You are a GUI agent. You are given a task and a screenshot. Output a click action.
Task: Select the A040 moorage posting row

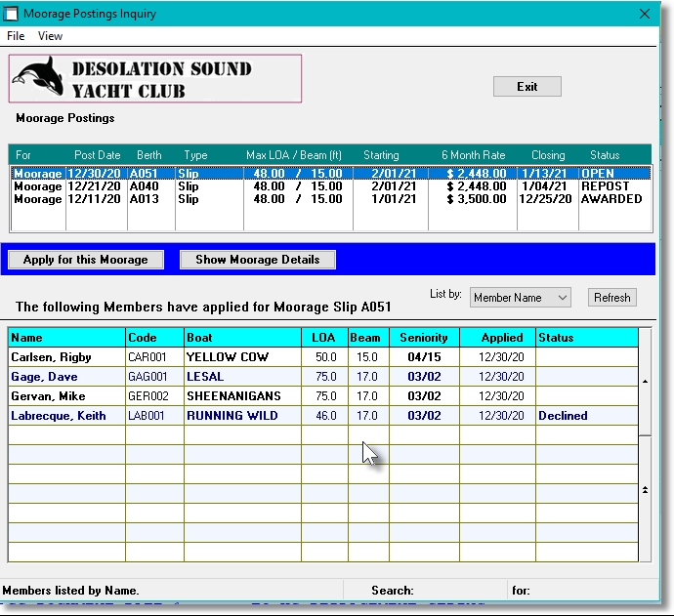click(330, 186)
